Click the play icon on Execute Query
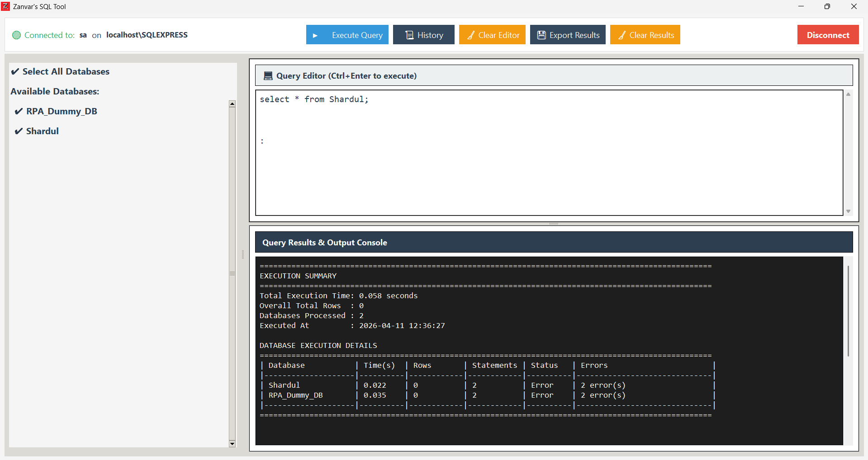 [x=316, y=35]
